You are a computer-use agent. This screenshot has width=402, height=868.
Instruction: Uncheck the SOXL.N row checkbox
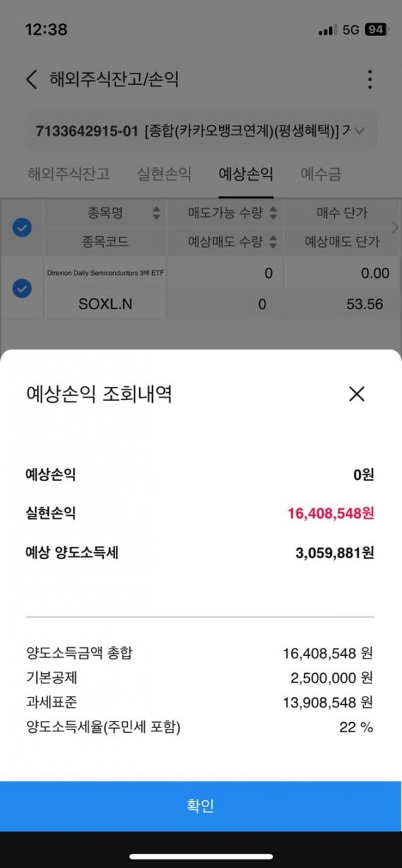click(22, 288)
